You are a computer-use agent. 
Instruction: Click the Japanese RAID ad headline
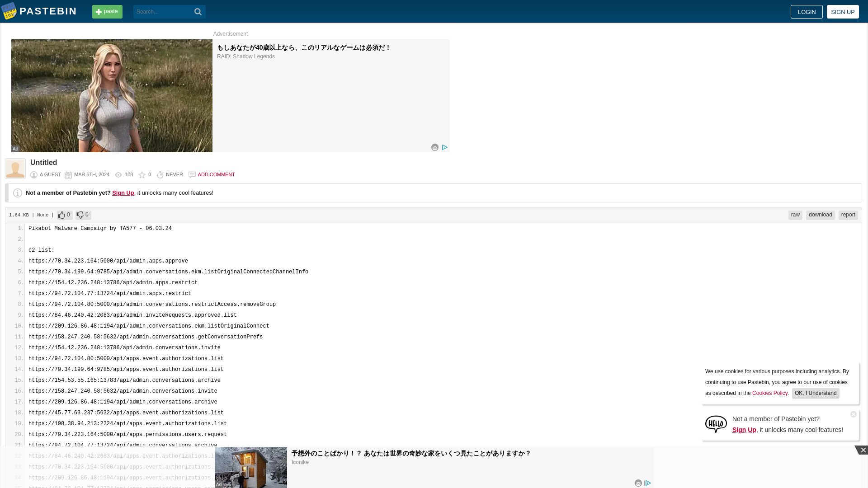click(303, 47)
